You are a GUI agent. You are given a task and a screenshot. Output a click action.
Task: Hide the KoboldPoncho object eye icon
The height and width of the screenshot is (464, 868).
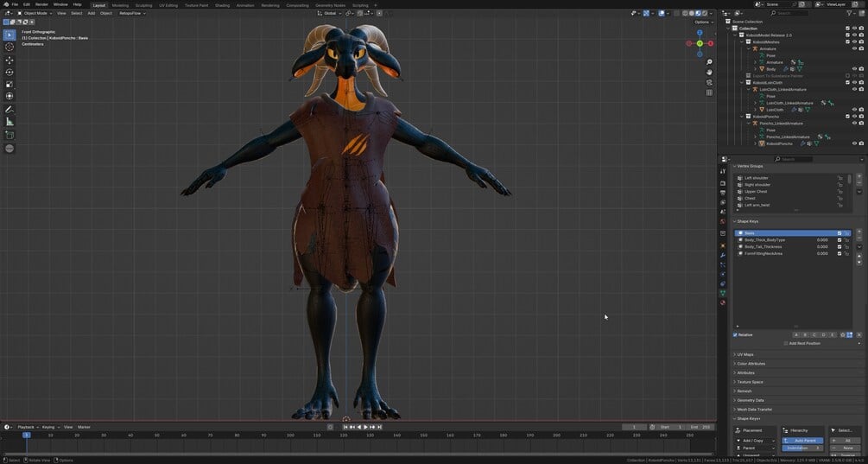click(853, 143)
